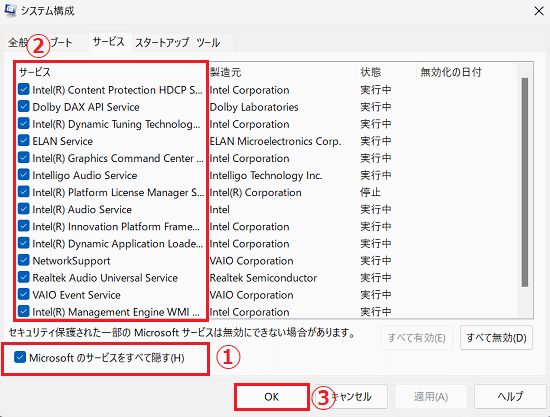Viewport: 550px width, 417px height.
Task: Sort by the 製造元 column header
Action: coord(282,72)
